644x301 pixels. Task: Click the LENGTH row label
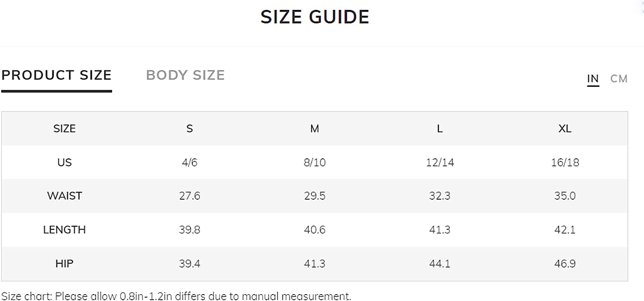64,230
